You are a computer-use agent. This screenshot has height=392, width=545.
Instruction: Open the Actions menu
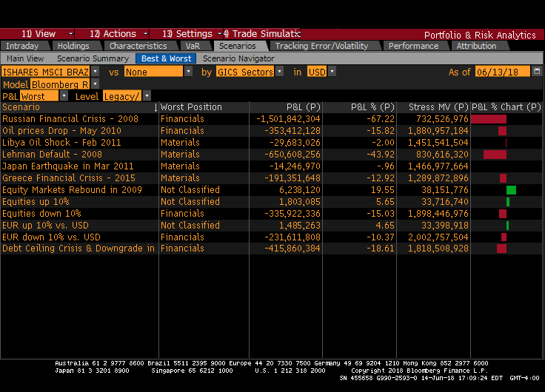(x=113, y=34)
